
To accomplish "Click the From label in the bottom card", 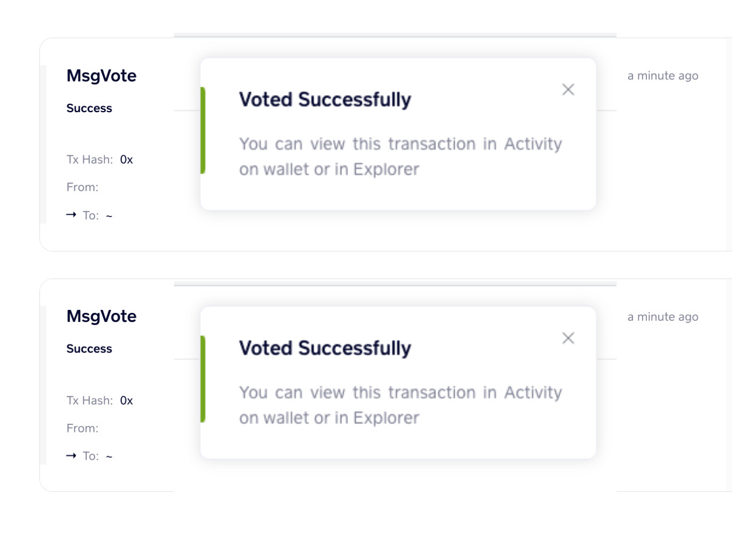I will tap(82, 428).
